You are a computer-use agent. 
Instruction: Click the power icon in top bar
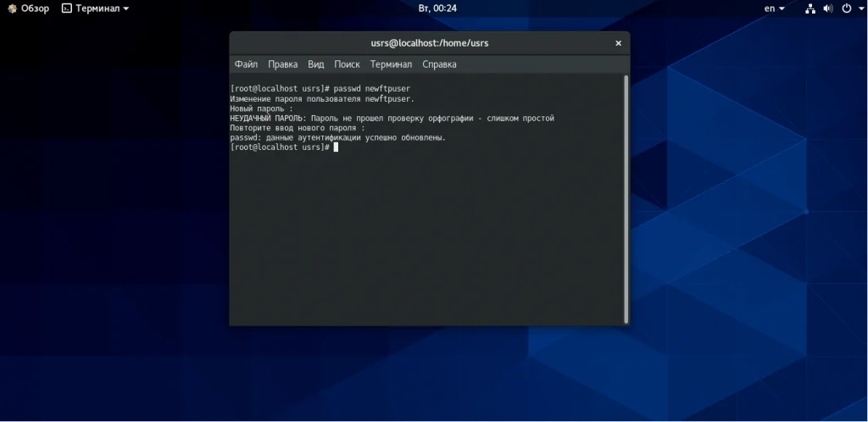[846, 8]
